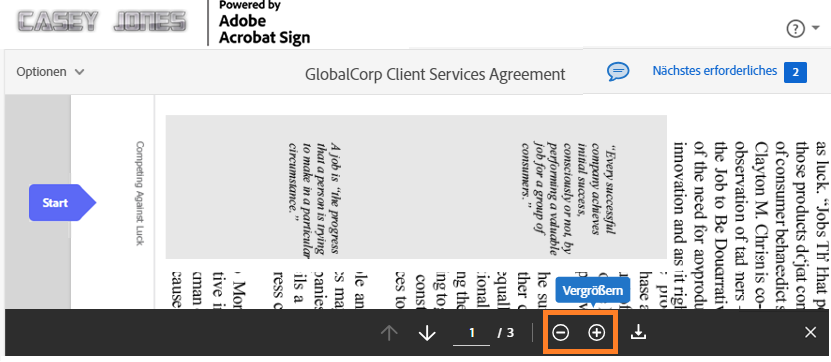Click the Casey Jones logo

102,21
